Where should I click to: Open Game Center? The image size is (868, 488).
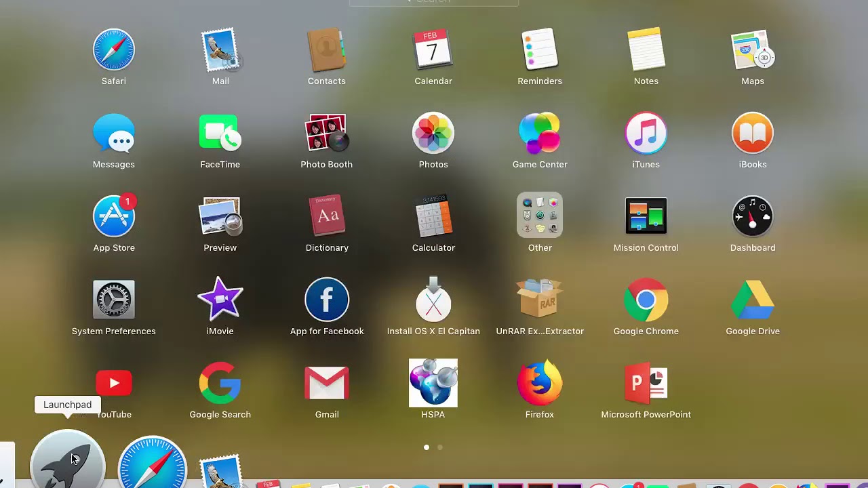coord(540,134)
